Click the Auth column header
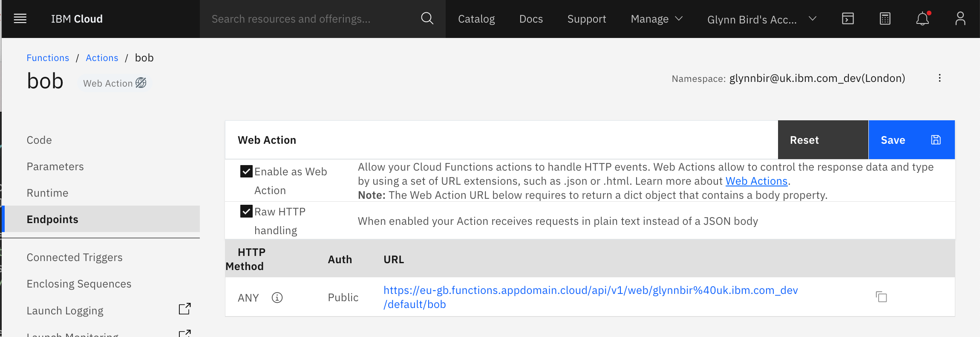This screenshot has width=980, height=337. tap(340, 259)
